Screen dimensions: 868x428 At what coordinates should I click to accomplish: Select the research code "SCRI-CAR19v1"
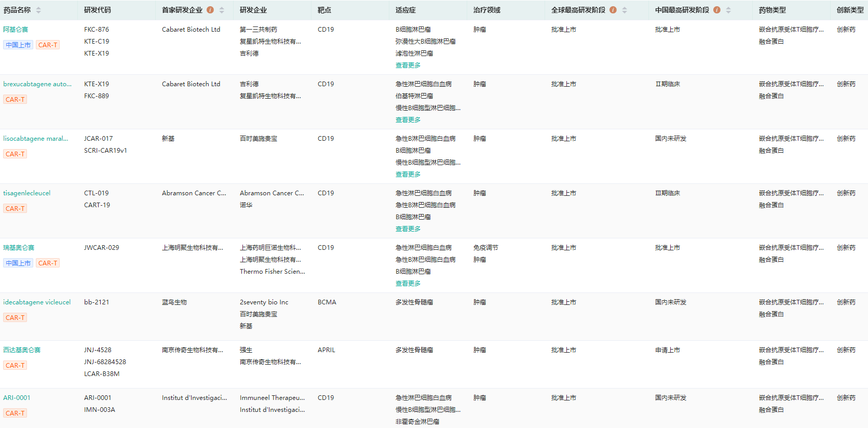pos(105,151)
